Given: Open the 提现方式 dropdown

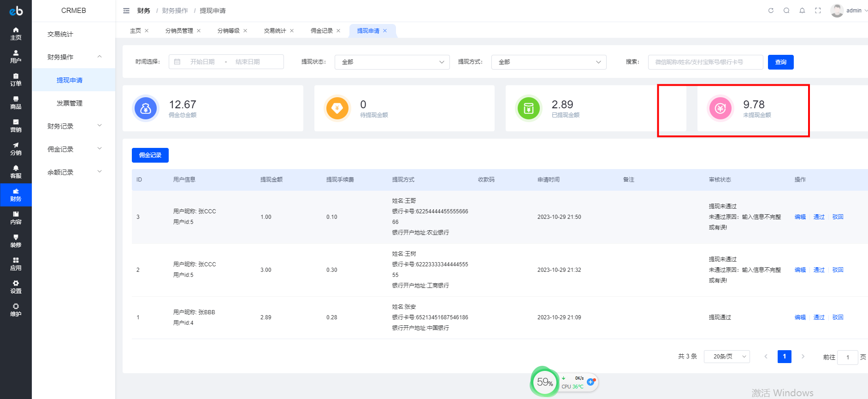Looking at the screenshot, I should [549, 62].
